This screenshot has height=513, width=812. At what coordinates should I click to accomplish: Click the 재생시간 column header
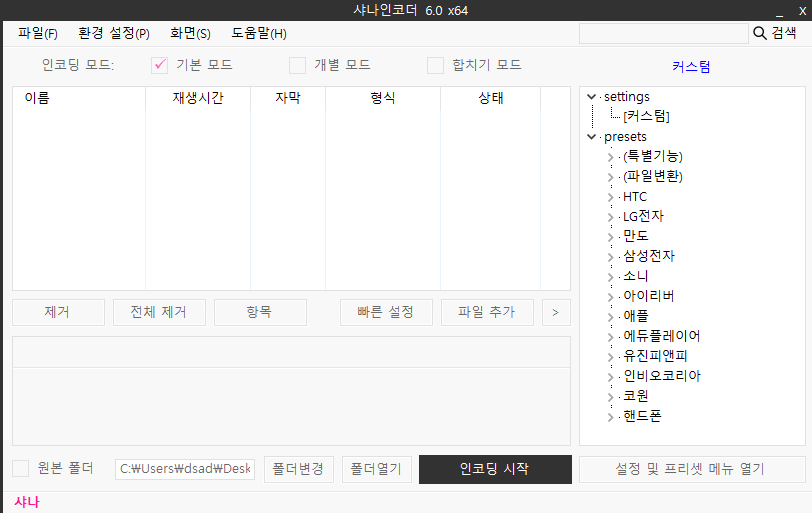pyautogui.click(x=198, y=98)
